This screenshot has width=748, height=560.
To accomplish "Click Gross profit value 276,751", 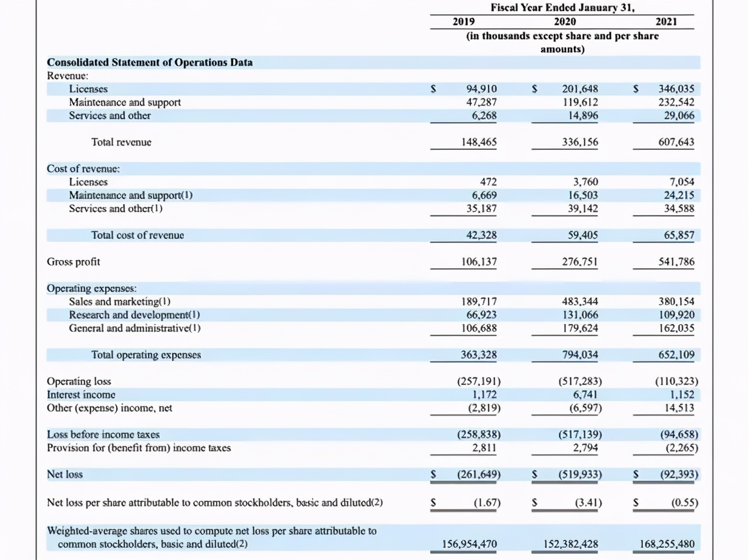I will point(580,262).
